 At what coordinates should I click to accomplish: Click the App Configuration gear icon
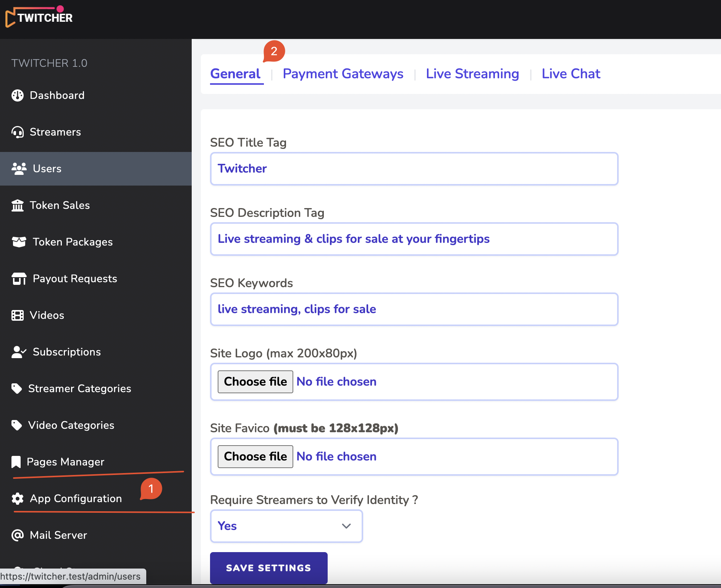(18, 499)
